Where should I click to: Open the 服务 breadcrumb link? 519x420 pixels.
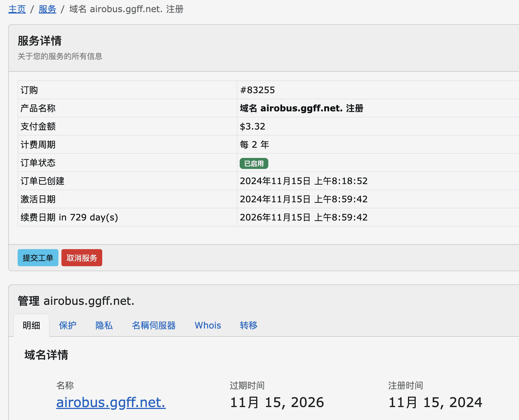tap(47, 9)
